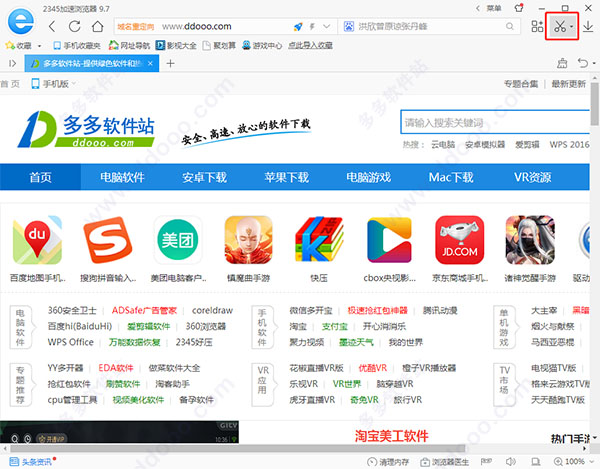Click 清理内存 in status bar
600x469 pixels.
tap(388, 462)
